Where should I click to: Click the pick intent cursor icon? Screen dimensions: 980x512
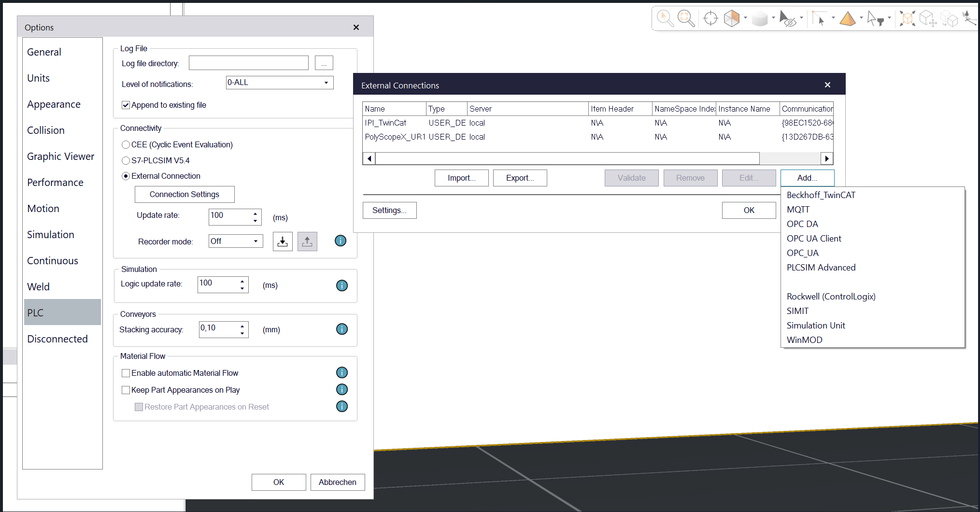point(819,18)
